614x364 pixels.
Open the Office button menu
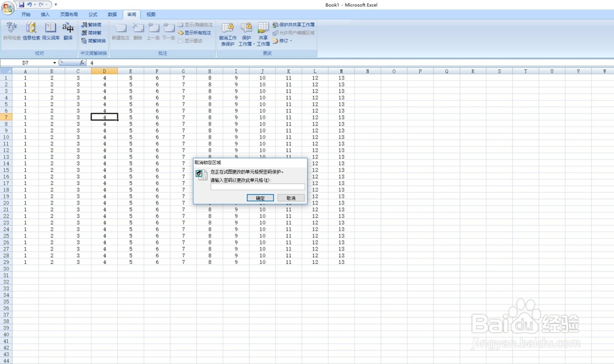point(7,7)
